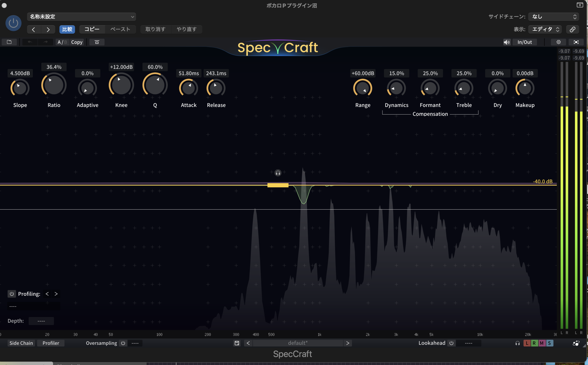588x365 pixels.
Task: Click the collapse panel icon beside Copy
Action: pyautogui.click(x=97, y=42)
